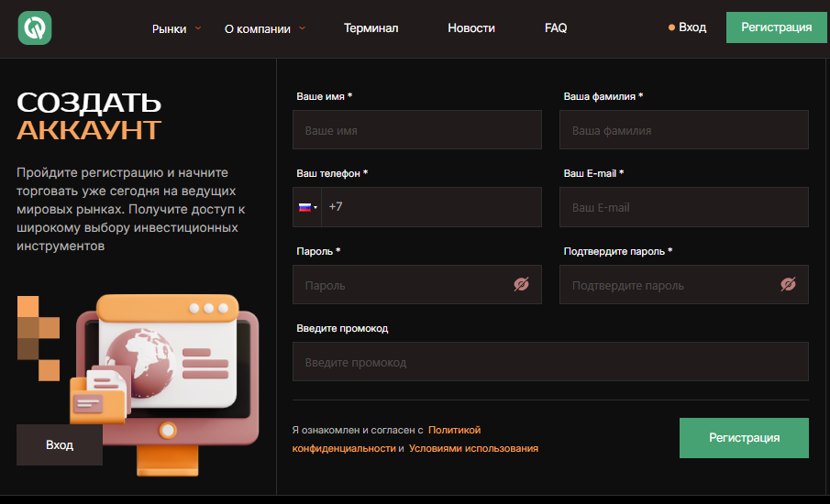This screenshot has height=504, width=830.
Task: Click the Вход link in header
Action: [692, 27]
